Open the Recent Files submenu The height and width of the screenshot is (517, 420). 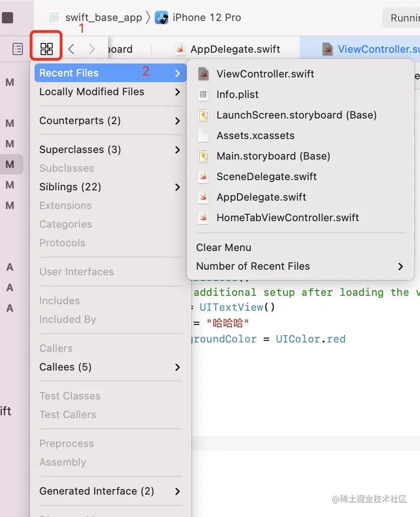click(111, 73)
